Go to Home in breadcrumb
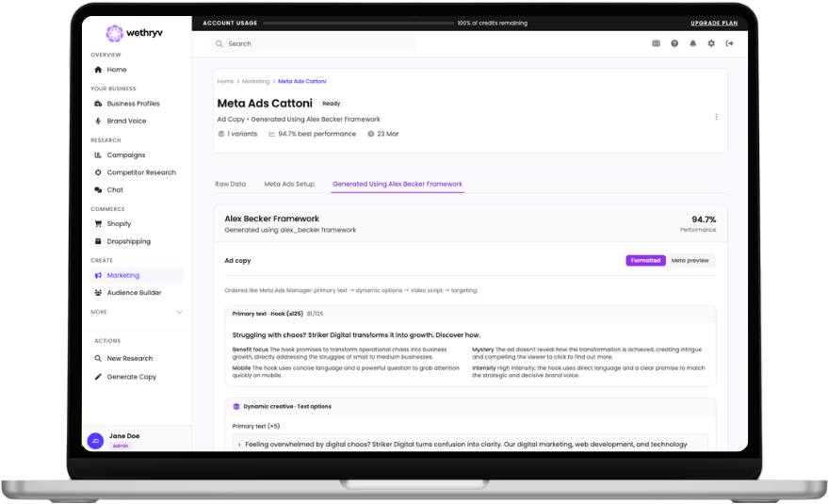This screenshot has width=828, height=504. click(225, 81)
